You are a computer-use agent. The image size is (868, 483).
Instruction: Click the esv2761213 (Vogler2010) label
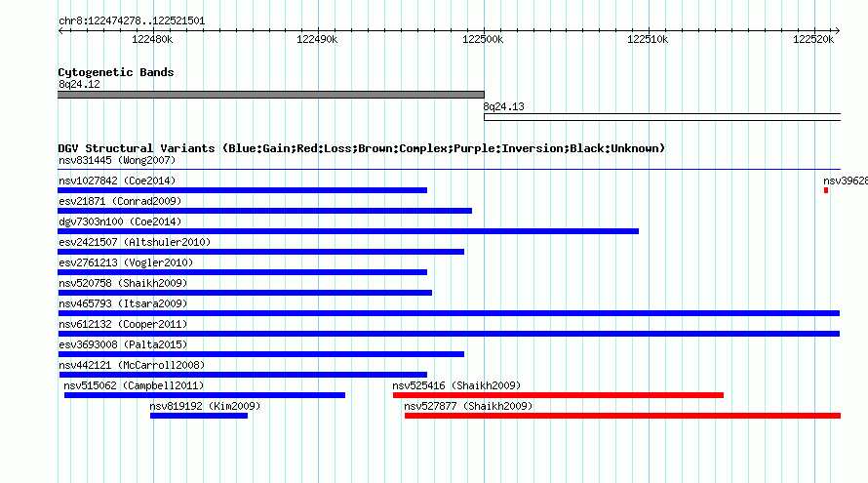[x=126, y=263]
